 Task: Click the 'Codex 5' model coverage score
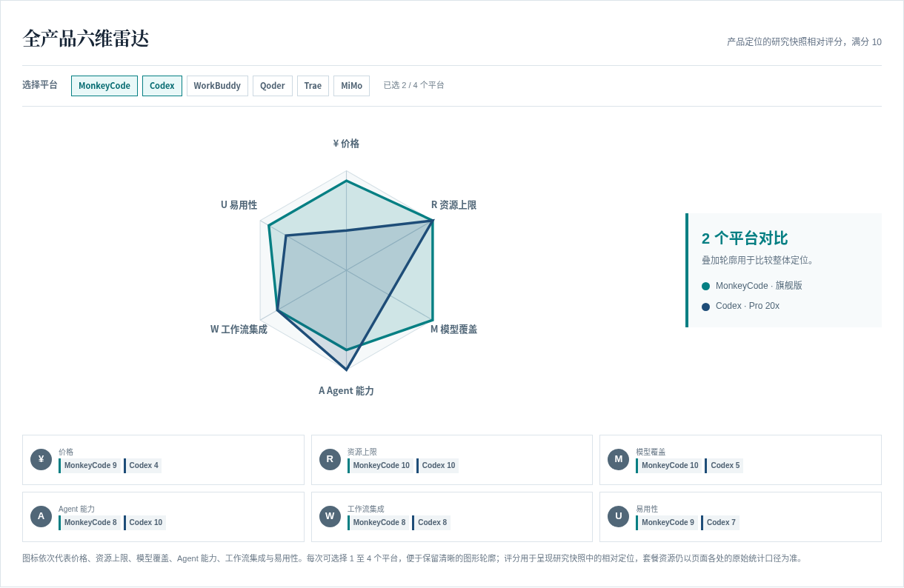coord(724,466)
